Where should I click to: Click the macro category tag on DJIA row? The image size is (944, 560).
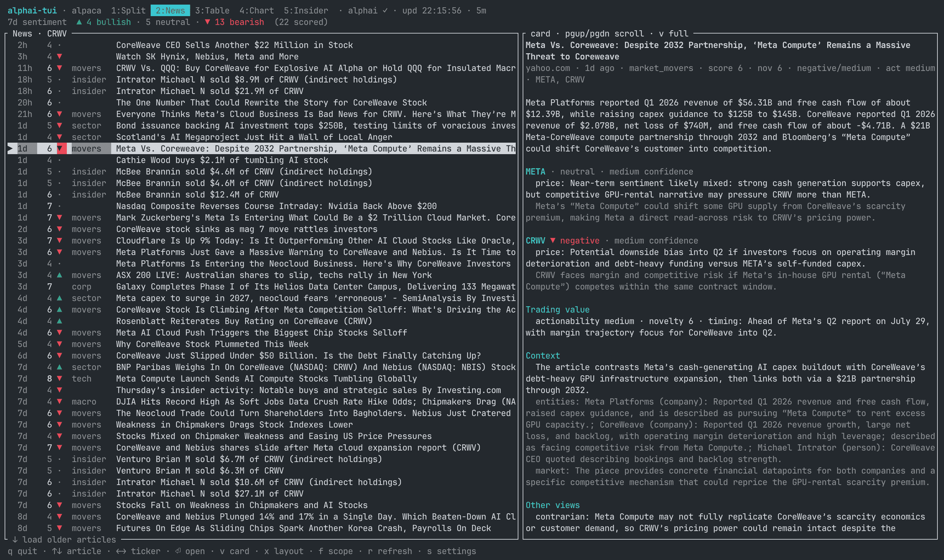coord(84,402)
